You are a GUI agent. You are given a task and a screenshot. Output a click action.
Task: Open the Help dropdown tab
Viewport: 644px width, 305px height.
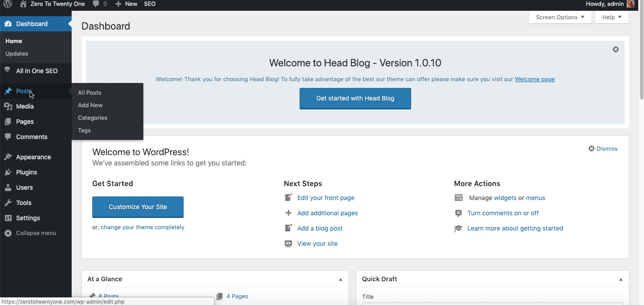612,17
